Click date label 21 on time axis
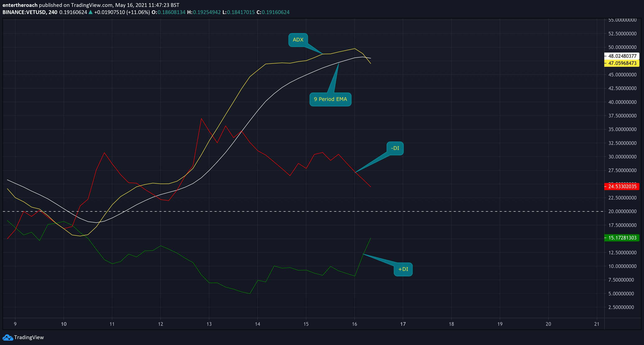 click(x=597, y=324)
